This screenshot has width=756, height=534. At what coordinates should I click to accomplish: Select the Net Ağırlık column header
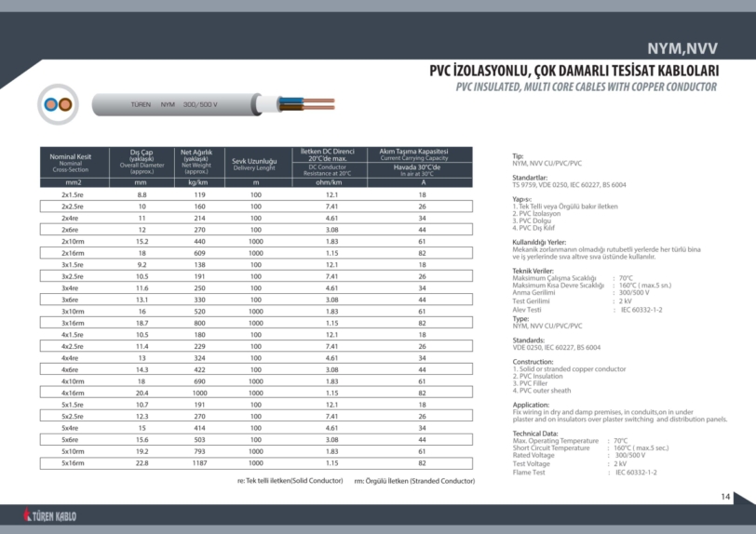(196, 162)
